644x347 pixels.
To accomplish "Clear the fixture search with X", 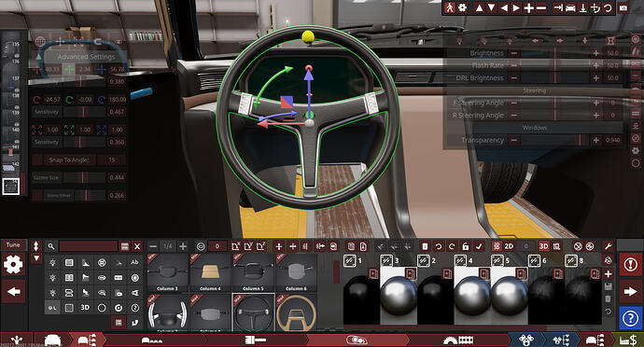I will (x=137, y=246).
